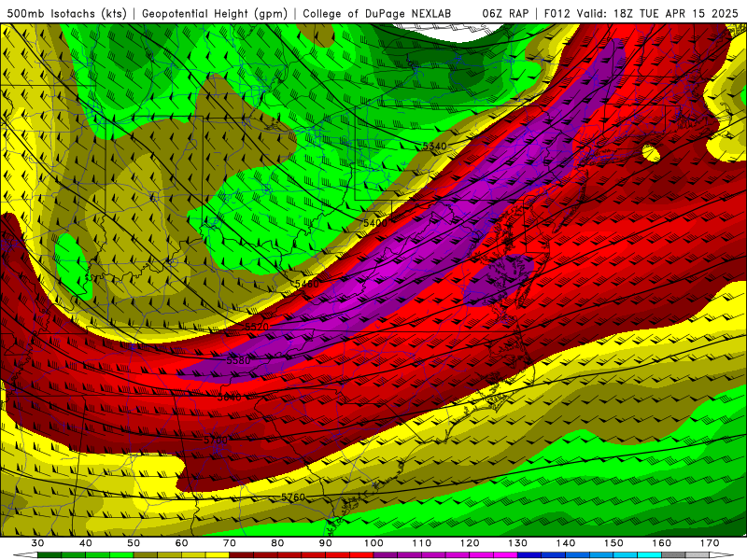Click the legend value 130
Viewport: 747px width, 560px height.
click(x=517, y=543)
